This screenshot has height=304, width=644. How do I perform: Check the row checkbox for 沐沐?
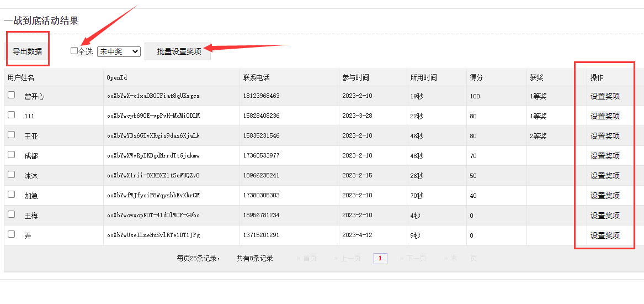click(x=12, y=175)
